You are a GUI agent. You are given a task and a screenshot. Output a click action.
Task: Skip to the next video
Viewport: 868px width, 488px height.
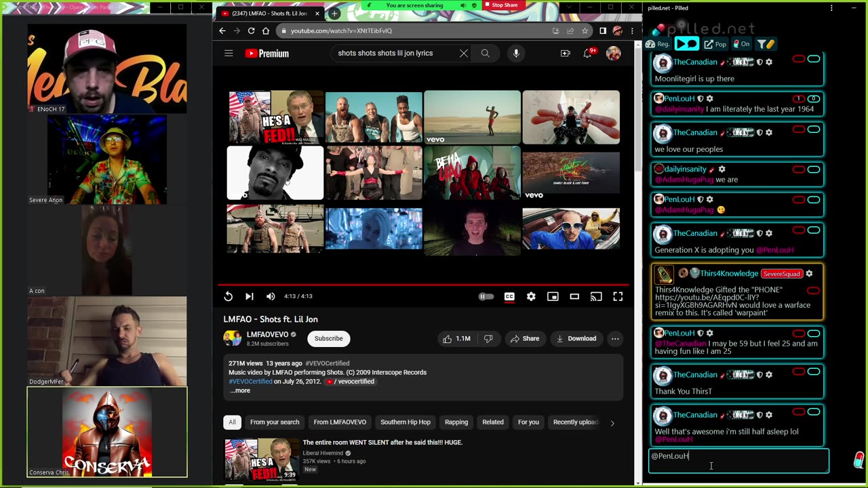pos(250,296)
